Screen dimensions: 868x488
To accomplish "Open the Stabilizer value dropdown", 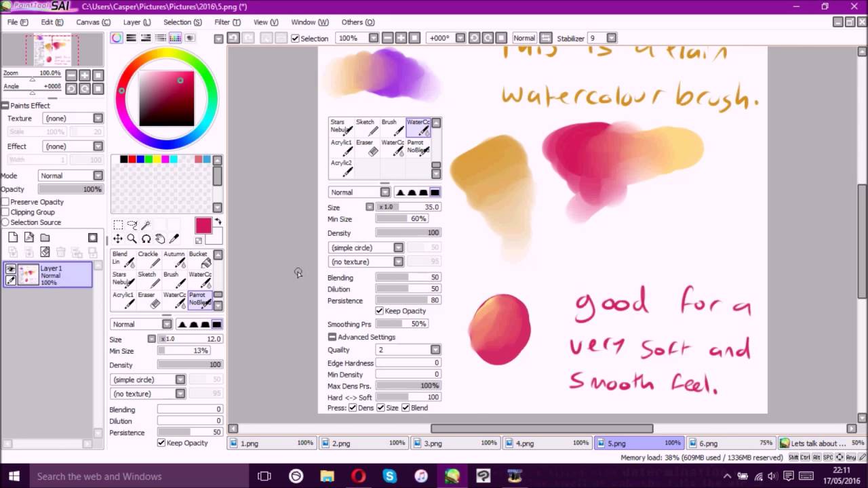I will [x=611, y=38].
